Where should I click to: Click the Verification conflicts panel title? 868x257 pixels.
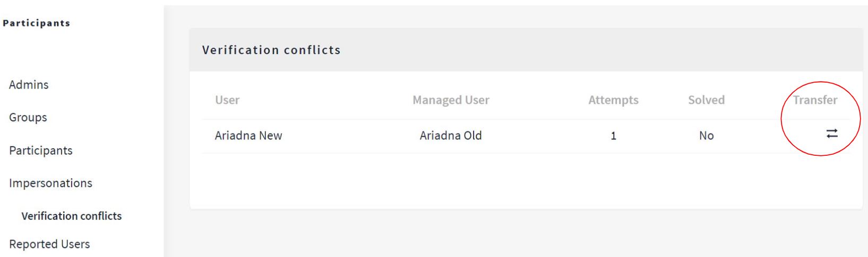[271, 50]
